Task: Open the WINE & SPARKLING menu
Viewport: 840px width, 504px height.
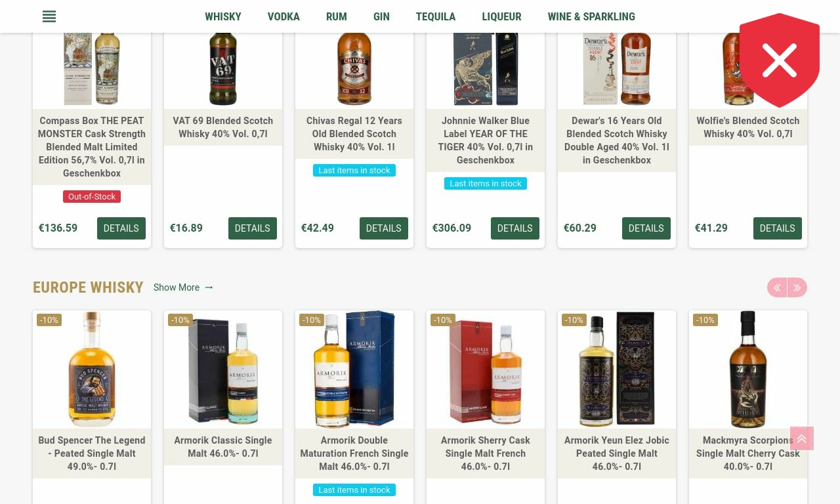Action: (x=591, y=16)
